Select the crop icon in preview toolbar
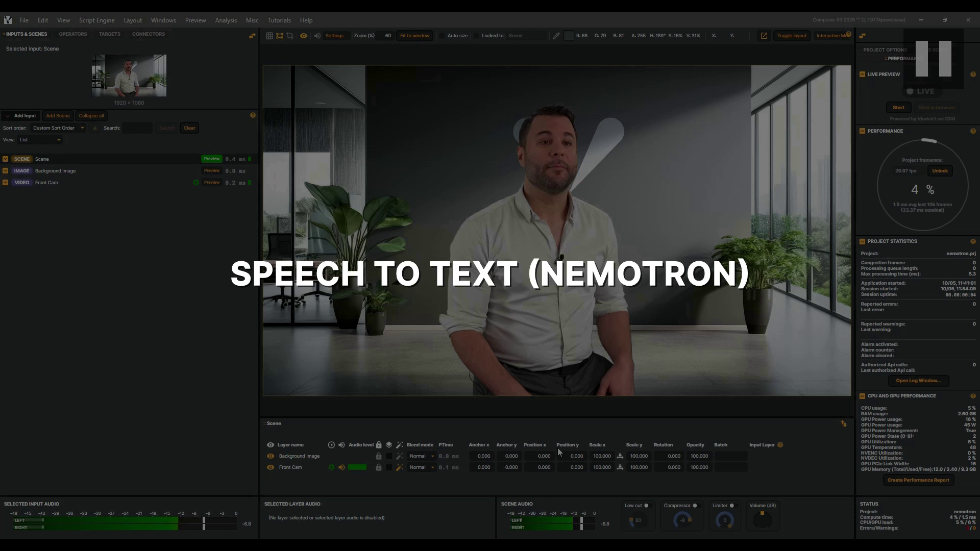Viewport: 980px width, 551px height. 290,36
